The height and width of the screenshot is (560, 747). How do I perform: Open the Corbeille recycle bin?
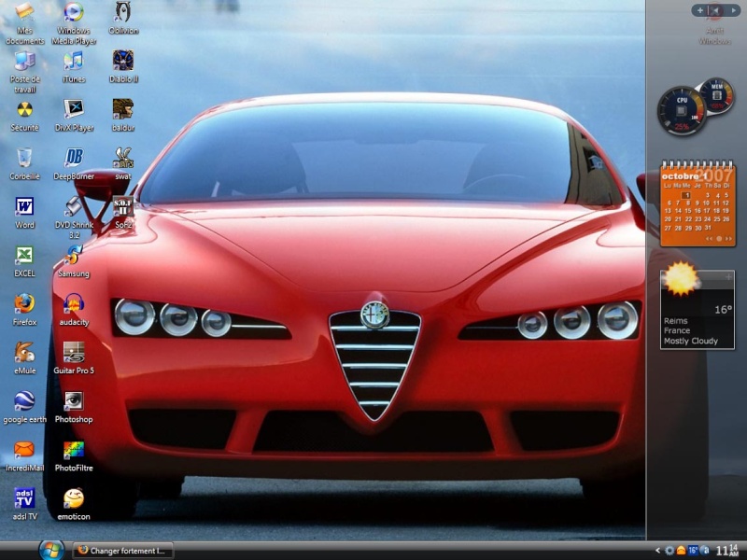[25, 165]
